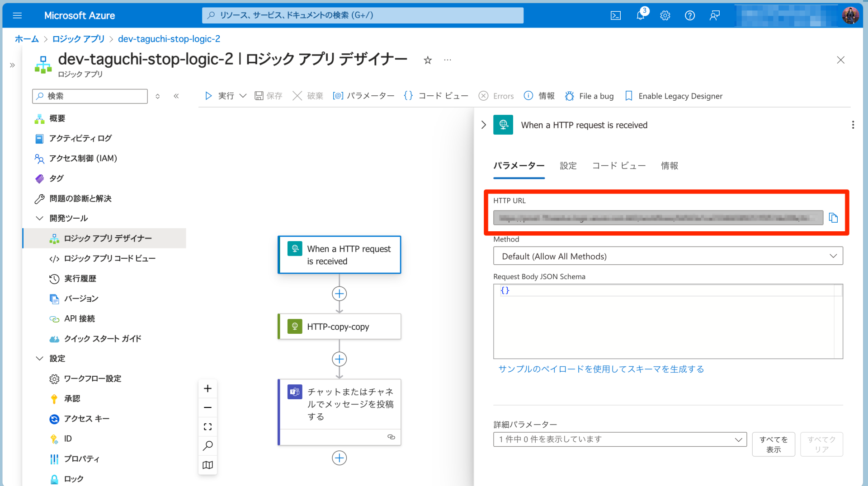Screen dimensions: 868x486
Task: Select the HTTP-copy-copy action node
Action: coord(339,326)
